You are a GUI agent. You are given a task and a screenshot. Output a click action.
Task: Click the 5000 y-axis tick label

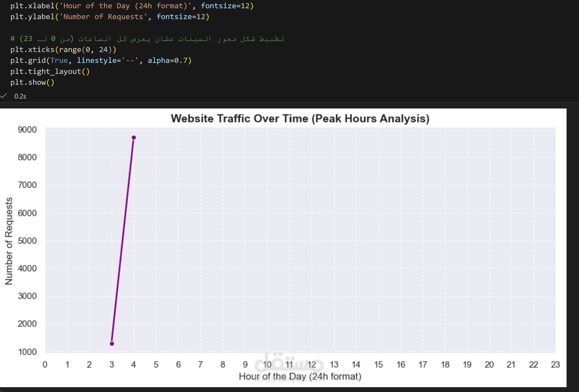click(x=27, y=241)
